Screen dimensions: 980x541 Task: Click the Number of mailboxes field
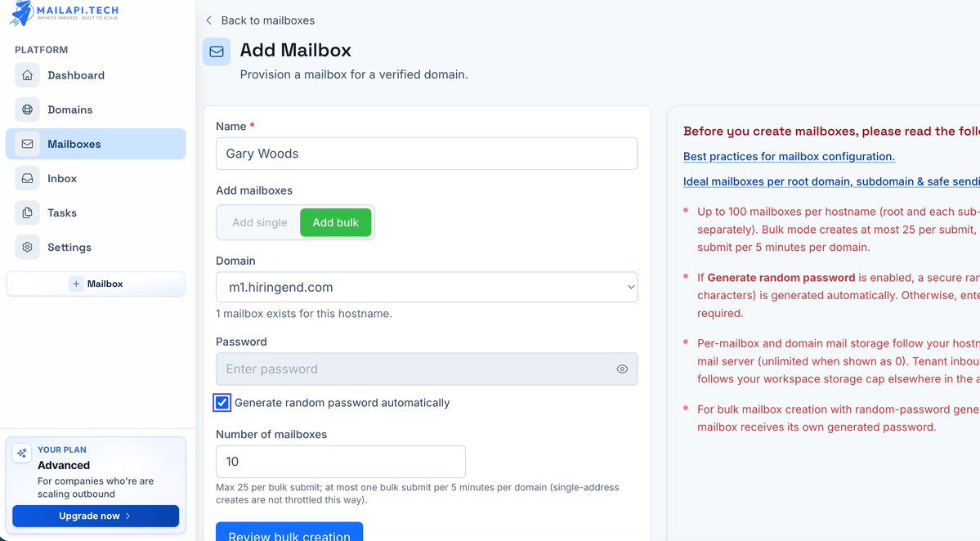[341, 462]
